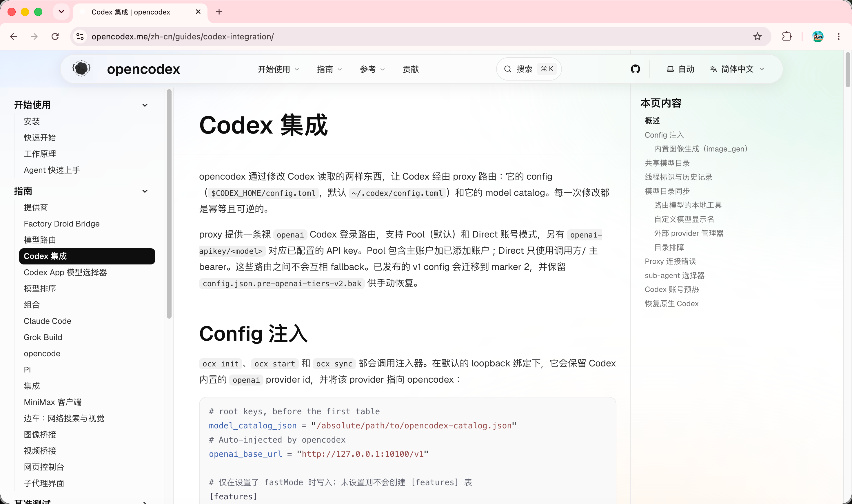Jump to 概述 in page contents

tap(652, 121)
